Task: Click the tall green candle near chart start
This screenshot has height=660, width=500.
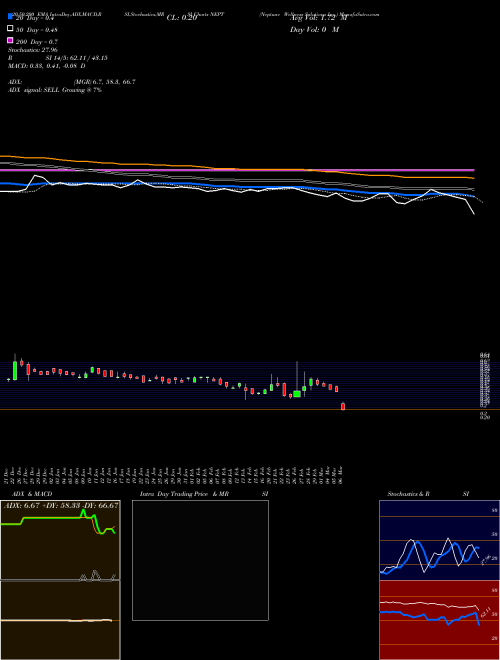Action: point(15,370)
